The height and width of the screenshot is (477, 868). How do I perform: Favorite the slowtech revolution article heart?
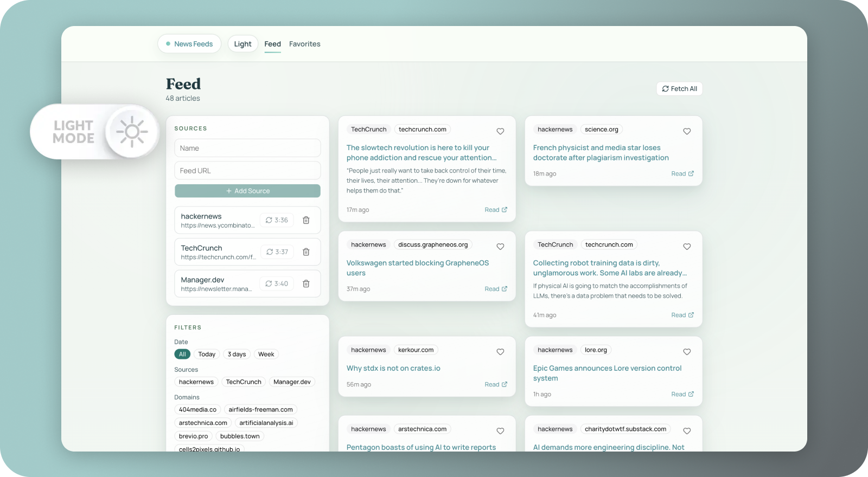coord(500,131)
